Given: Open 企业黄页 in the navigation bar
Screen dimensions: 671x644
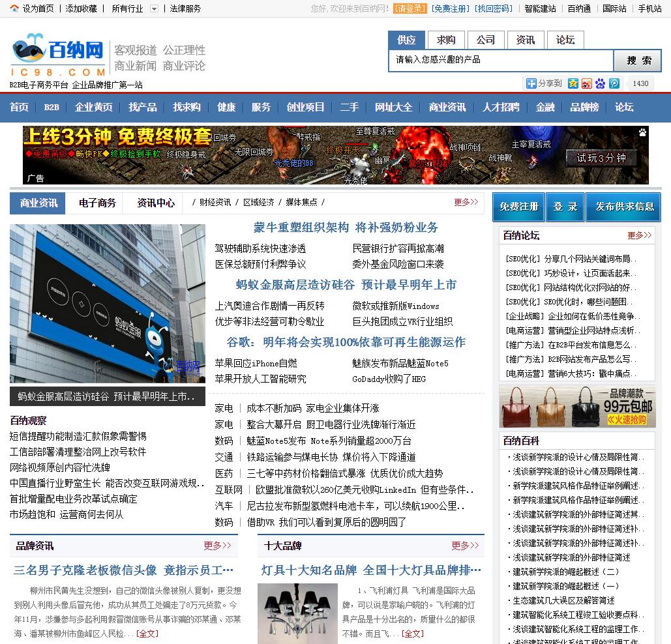Looking at the screenshot, I should (x=93, y=107).
